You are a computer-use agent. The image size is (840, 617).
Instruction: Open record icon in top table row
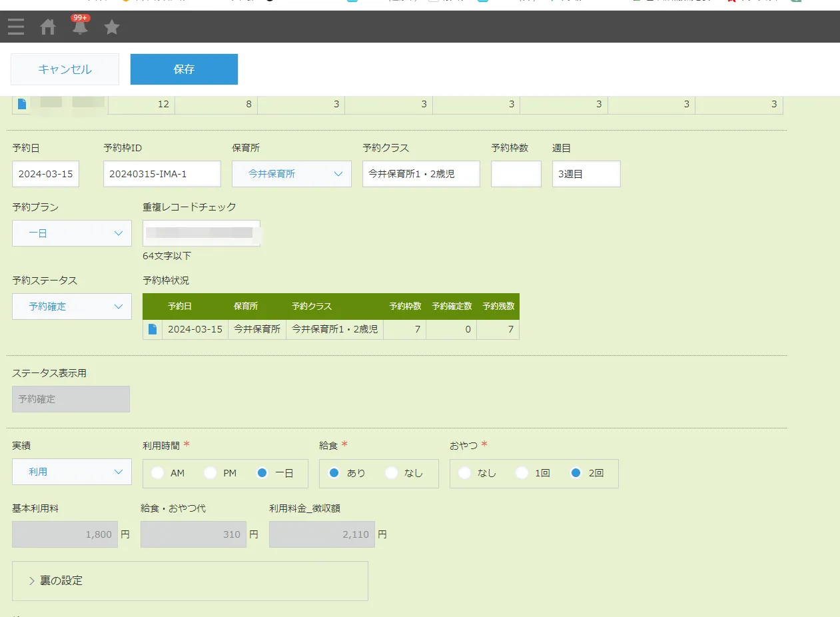tap(22, 104)
